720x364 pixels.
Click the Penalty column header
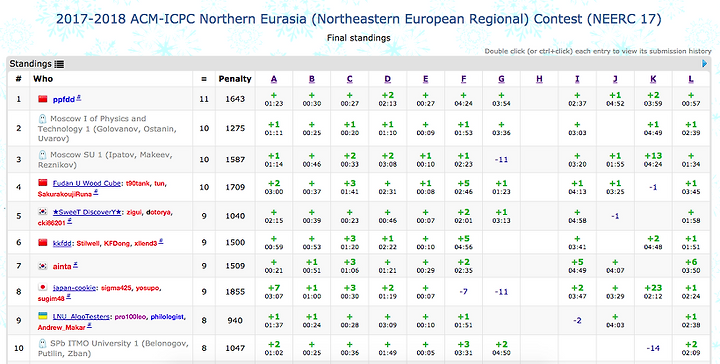(x=235, y=79)
